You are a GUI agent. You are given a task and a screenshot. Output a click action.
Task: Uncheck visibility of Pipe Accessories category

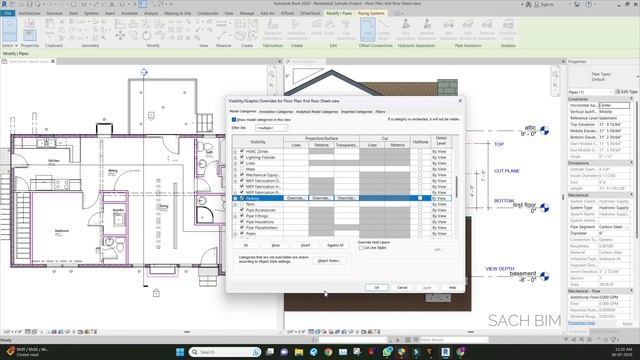pyautogui.click(x=242, y=210)
